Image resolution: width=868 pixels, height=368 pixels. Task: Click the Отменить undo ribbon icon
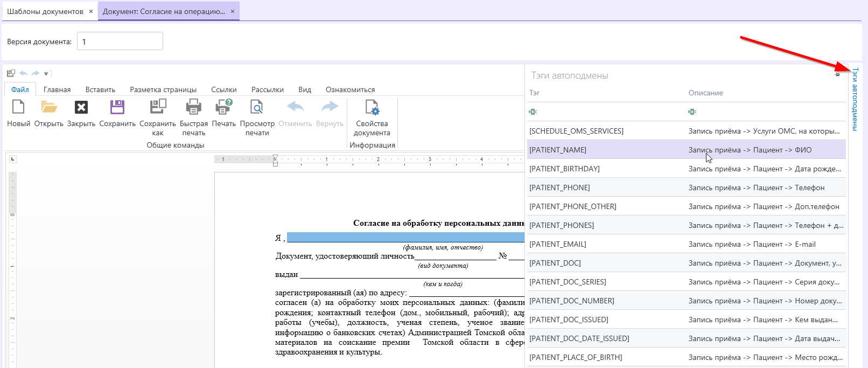point(295,107)
